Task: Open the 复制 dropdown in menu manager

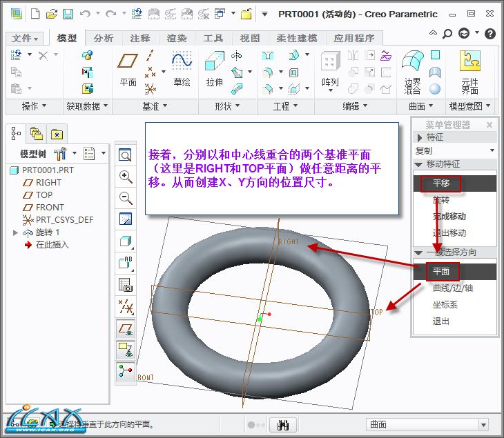Action: tap(455, 150)
